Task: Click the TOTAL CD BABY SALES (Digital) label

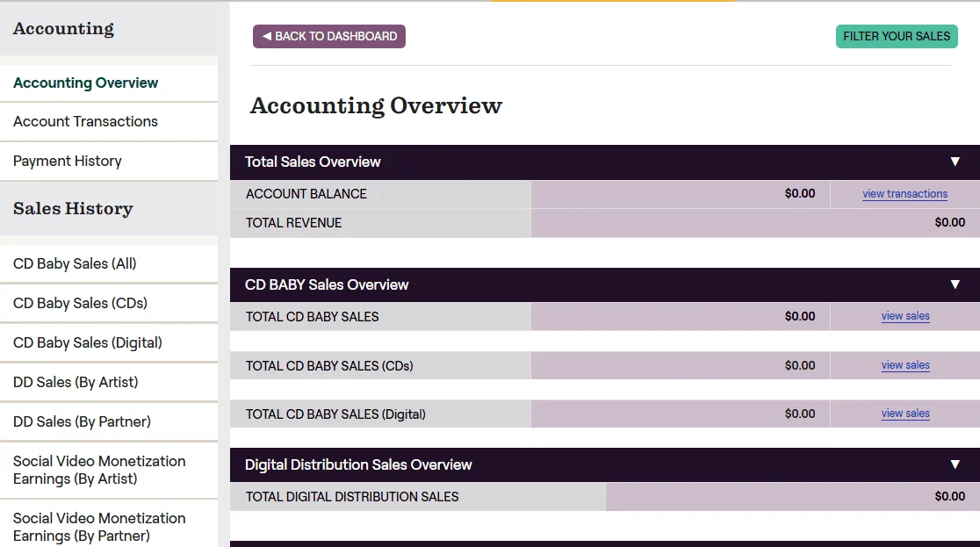Action: (335, 414)
